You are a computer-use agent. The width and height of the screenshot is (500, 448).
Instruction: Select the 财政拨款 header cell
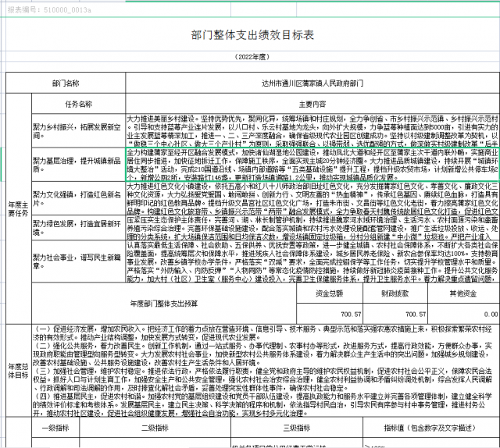tap(395, 293)
